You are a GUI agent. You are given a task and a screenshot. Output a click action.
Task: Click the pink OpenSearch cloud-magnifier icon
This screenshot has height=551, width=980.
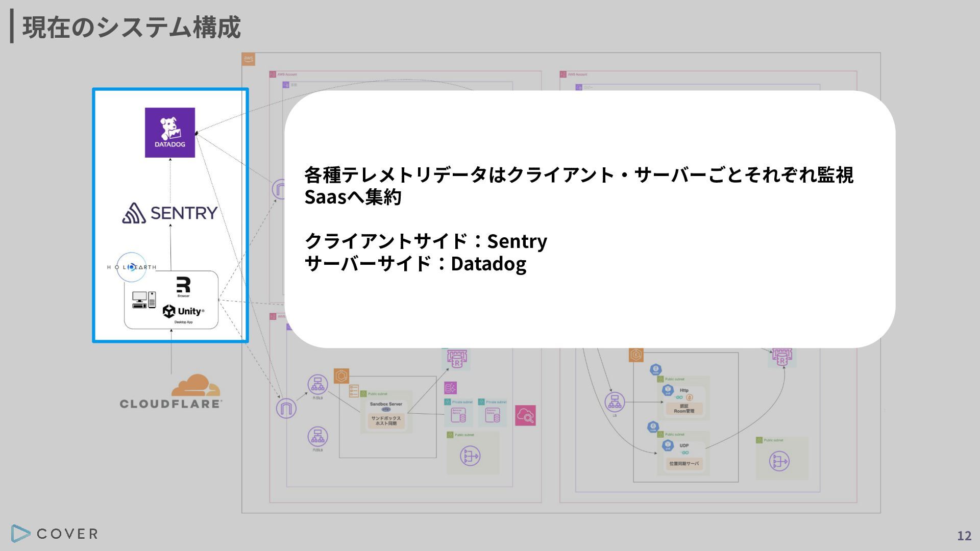point(525,416)
